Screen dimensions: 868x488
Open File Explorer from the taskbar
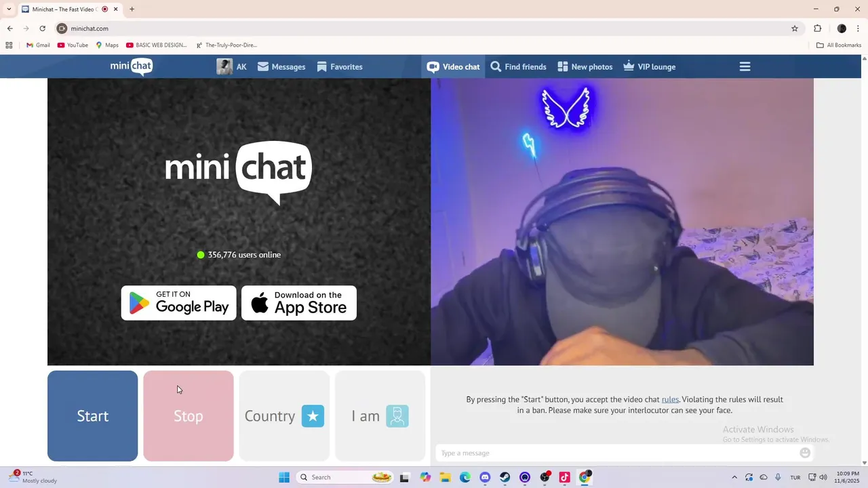pos(445,477)
